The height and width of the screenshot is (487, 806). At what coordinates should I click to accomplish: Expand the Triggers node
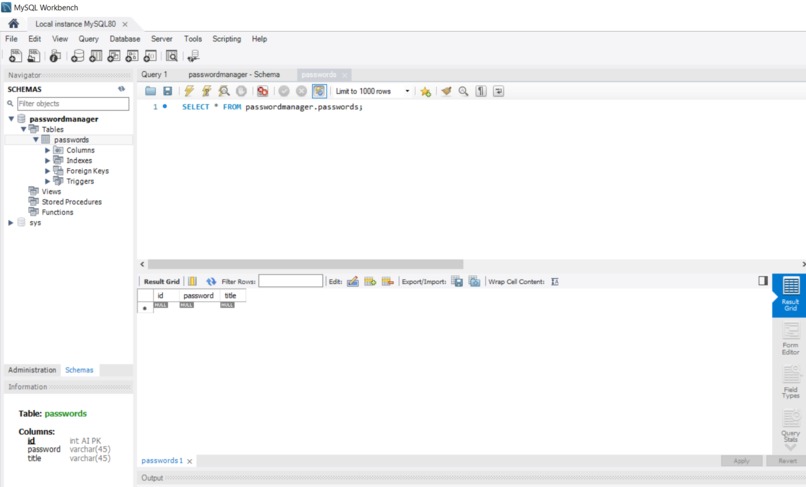click(47, 181)
